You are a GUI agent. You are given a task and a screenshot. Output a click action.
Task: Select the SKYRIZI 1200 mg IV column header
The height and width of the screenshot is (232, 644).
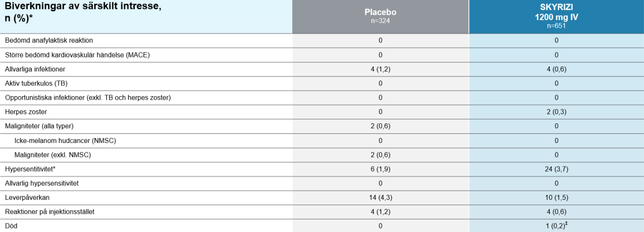point(556,17)
